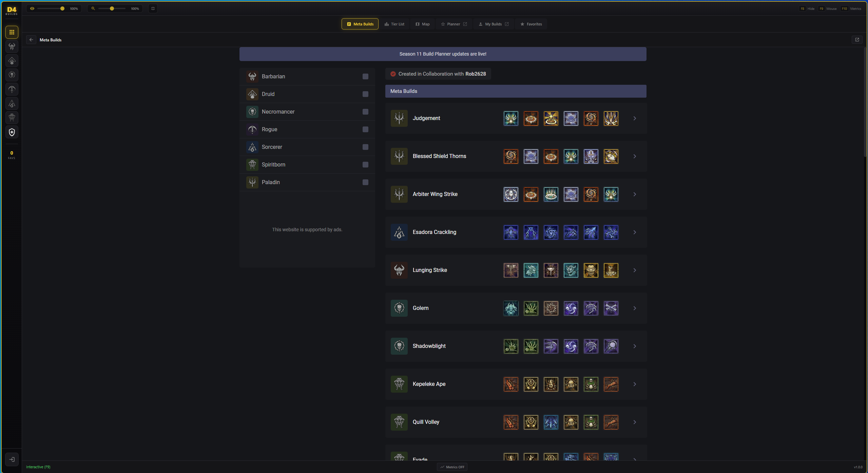Click the back arrow next to Meta Builds
Image resolution: width=868 pixels, height=473 pixels.
31,40
